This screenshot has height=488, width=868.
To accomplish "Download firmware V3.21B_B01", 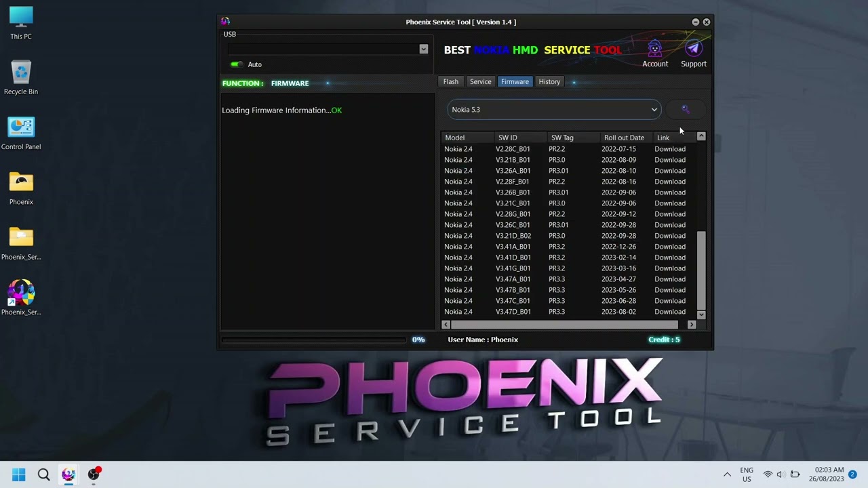I will [670, 160].
